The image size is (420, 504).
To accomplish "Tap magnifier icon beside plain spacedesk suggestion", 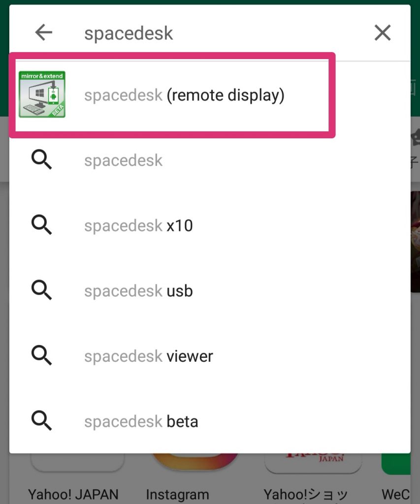I will [x=42, y=160].
